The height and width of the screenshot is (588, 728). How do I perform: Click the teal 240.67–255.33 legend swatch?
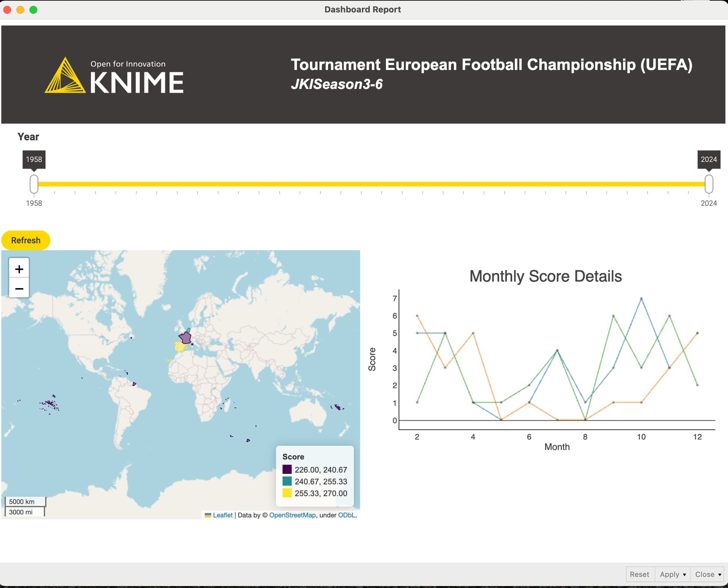pos(287,481)
